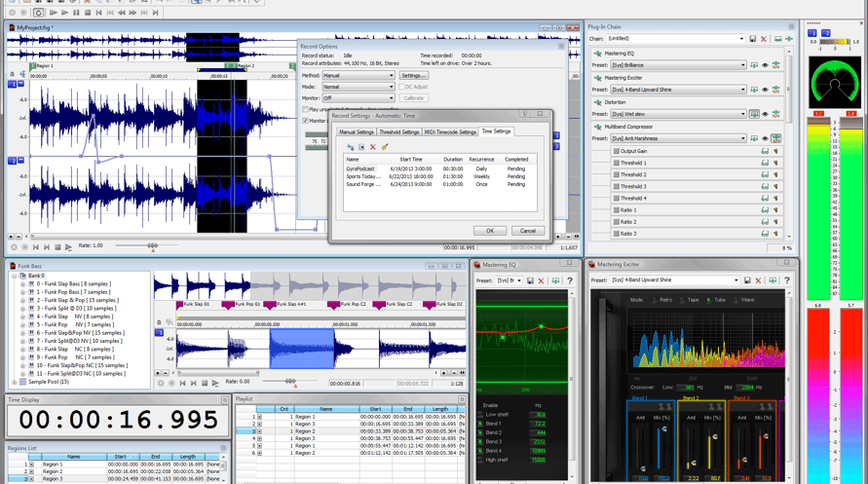Save the plug-in chain preset
Image resolution: width=868 pixels, height=484 pixels.
[752, 39]
